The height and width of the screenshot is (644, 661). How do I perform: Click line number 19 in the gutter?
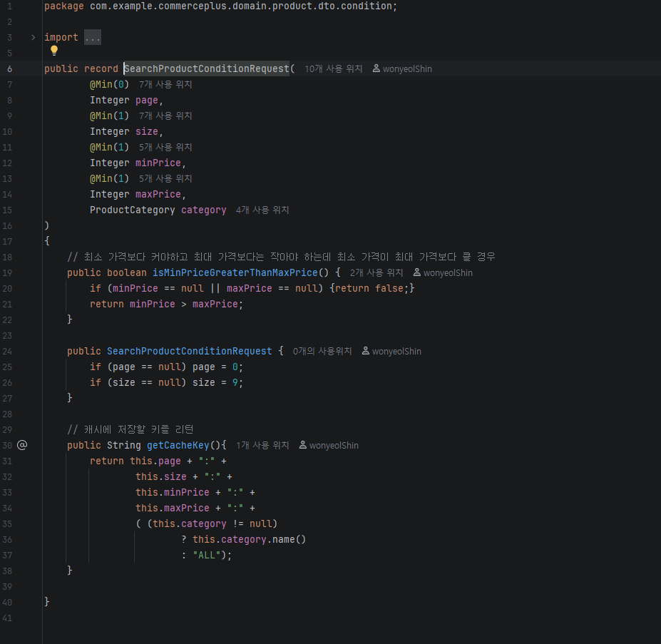coord(7,273)
